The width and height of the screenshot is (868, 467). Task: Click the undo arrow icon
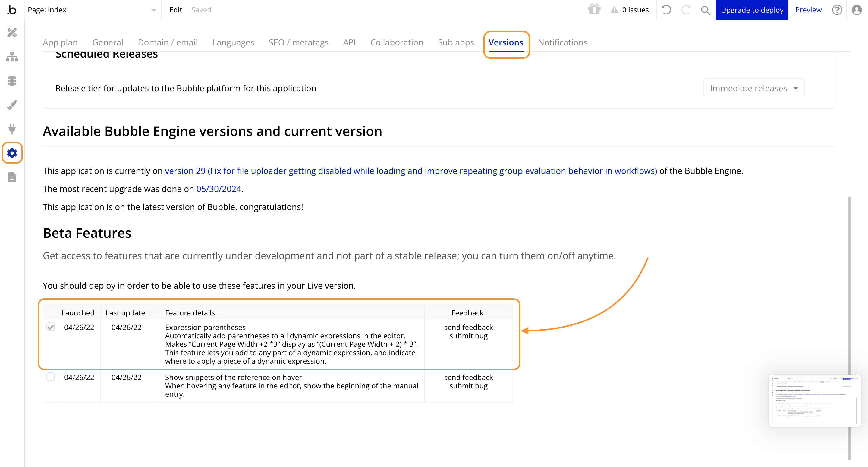666,10
